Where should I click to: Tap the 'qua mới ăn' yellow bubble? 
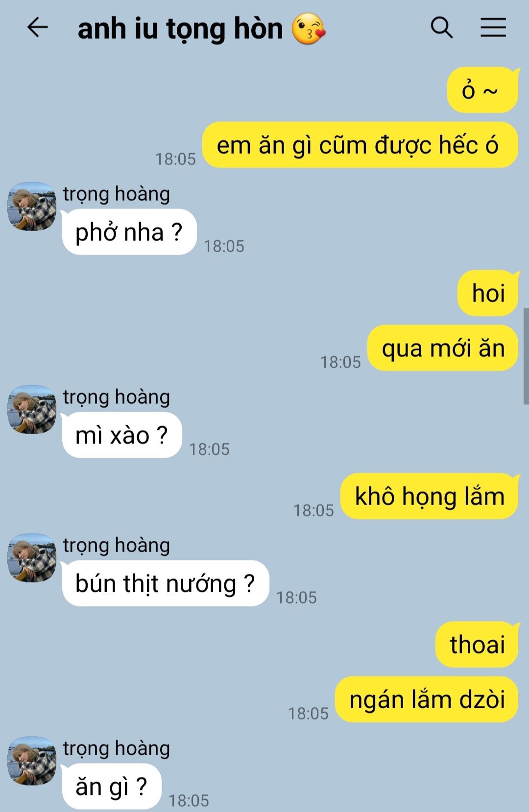(x=443, y=348)
